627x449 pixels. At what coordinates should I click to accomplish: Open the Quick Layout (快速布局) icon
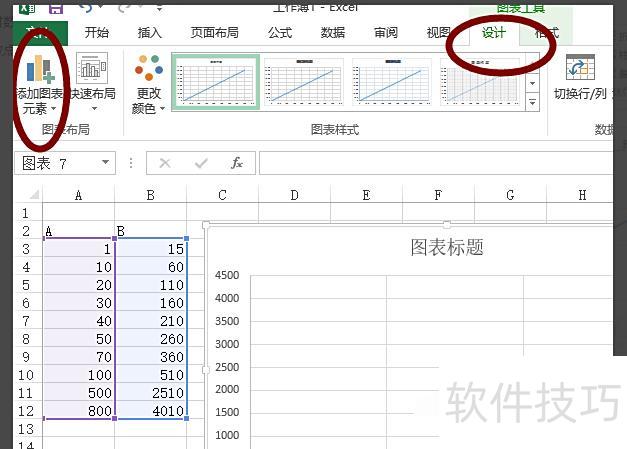point(92,67)
